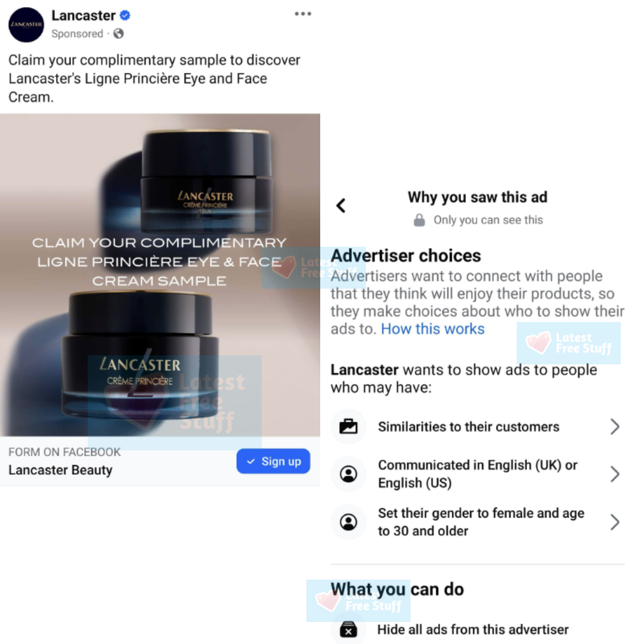This screenshot has height=644, width=644.
Task: Click the Lancaster Beauty form title
Action: coord(60,470)
